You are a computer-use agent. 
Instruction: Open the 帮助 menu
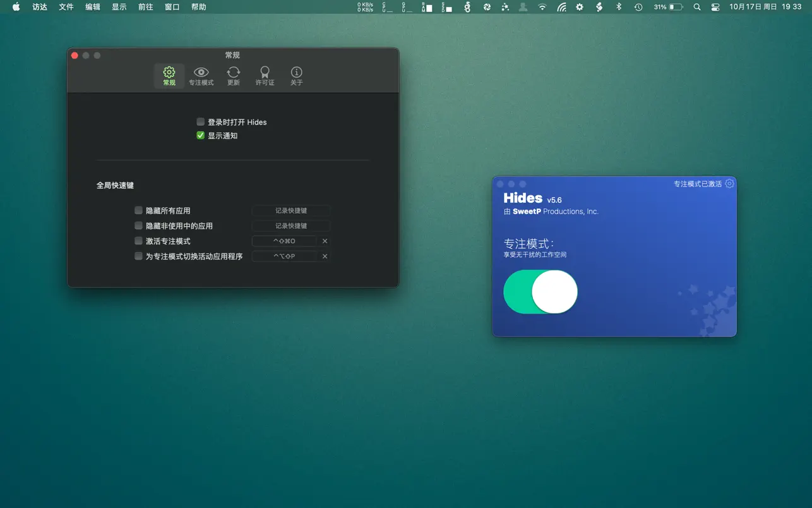click(x=199, y=7)
